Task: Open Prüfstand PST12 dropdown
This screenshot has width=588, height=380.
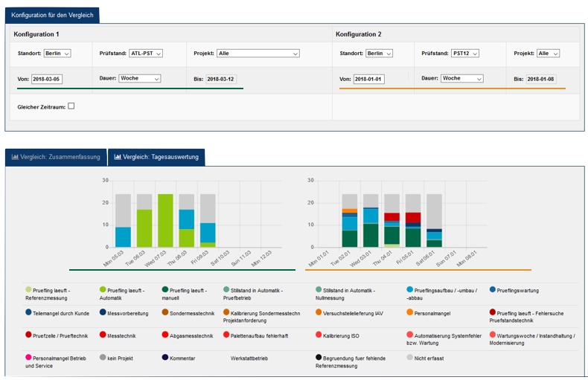Action: 465,54
